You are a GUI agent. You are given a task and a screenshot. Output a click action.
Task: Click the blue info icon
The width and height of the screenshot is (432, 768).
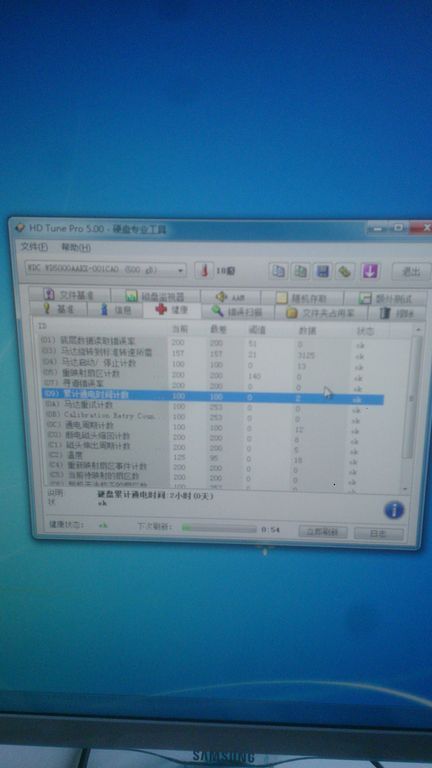click(394, 510)
